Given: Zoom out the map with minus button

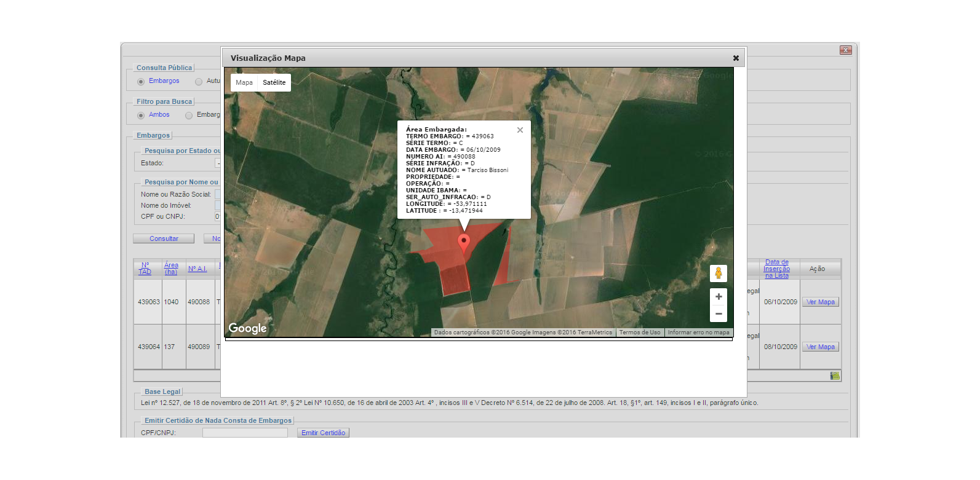Looking at the screenshot, I should pos(718,313).
